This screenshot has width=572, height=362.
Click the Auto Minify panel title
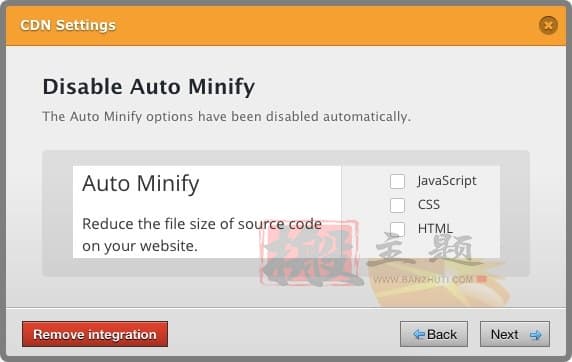pos(141,184)
